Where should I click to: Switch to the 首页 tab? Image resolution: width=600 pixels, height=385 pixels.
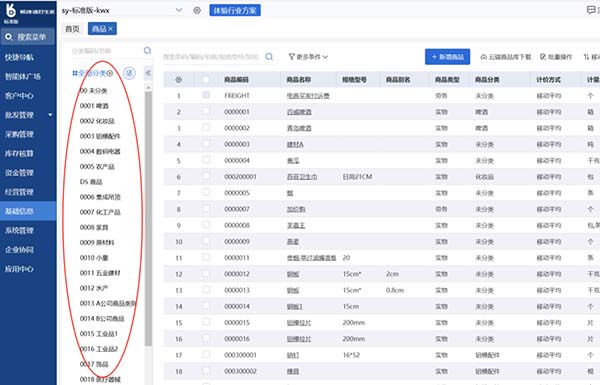pos(72,29)
